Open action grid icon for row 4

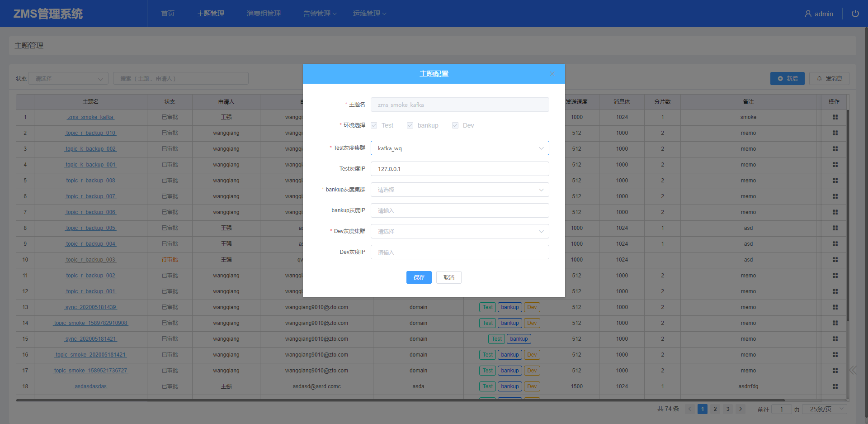click(835, 165)
